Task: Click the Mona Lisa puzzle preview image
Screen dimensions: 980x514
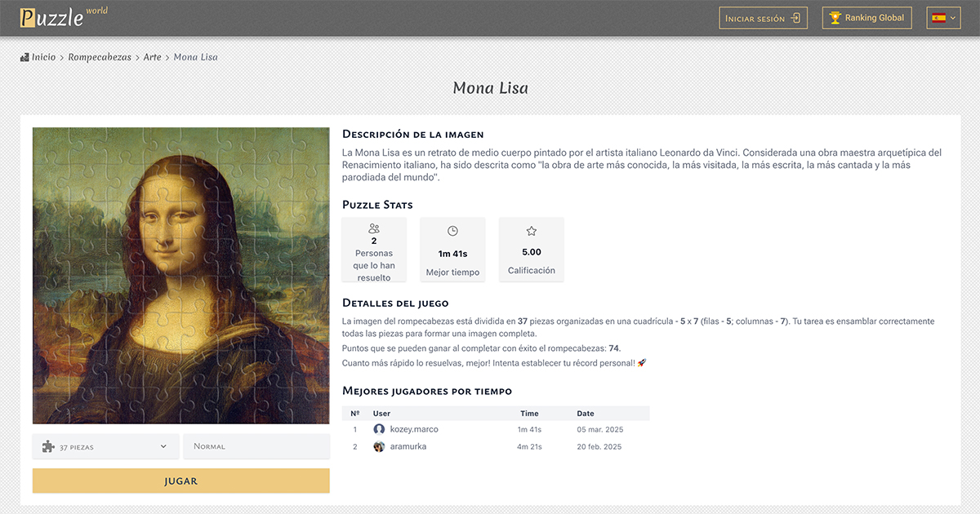Action: point(180,275)
